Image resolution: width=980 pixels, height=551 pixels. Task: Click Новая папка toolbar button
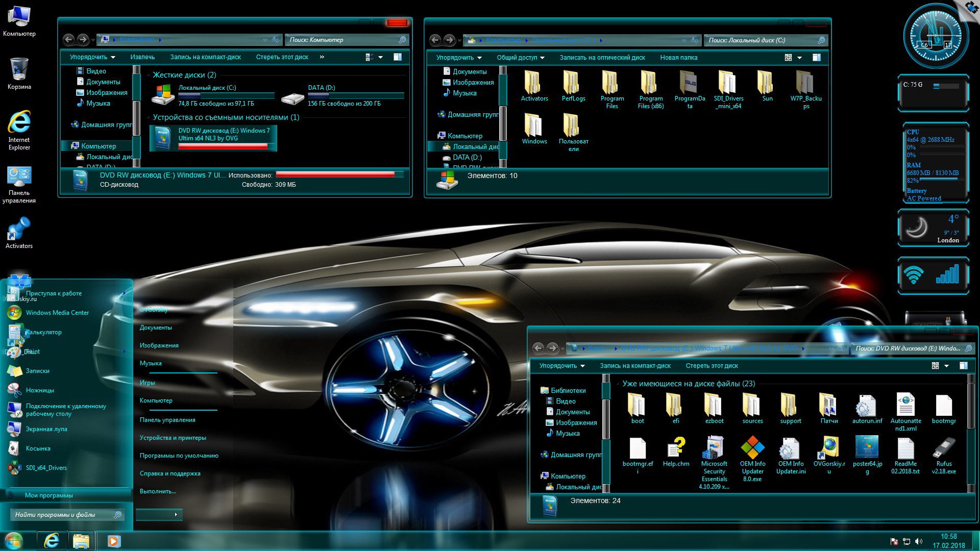point(678,58)
